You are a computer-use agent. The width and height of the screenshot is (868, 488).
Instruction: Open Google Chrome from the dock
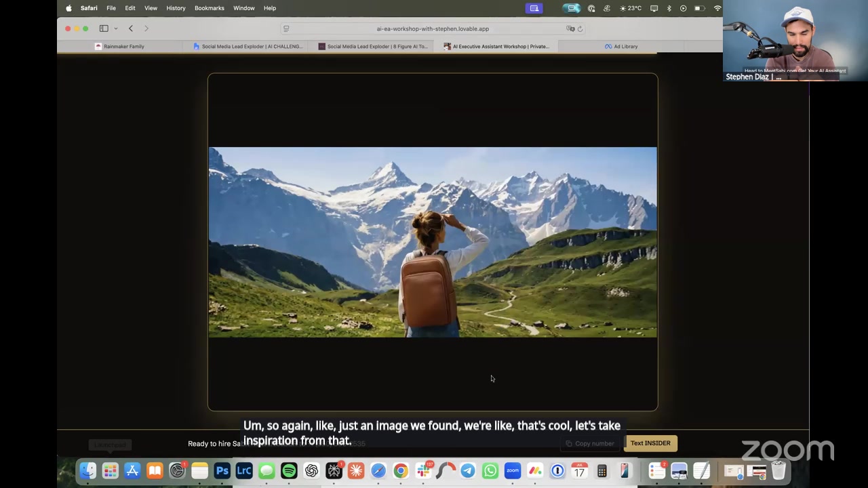point(401,470)
